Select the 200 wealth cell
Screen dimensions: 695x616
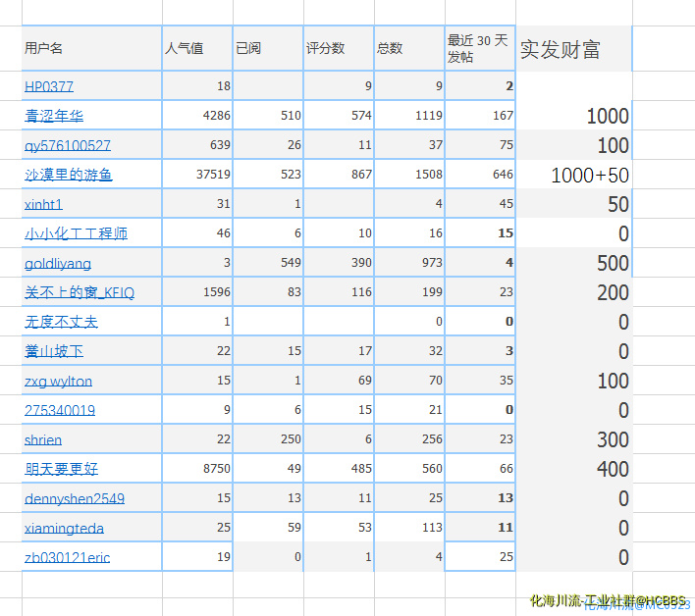tap(574, 292)
